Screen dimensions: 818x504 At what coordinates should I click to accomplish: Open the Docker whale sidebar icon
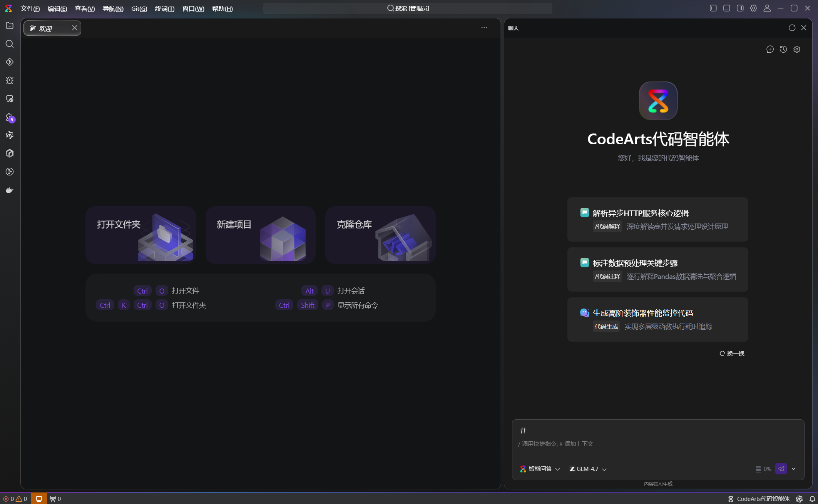tap(10, 190)
